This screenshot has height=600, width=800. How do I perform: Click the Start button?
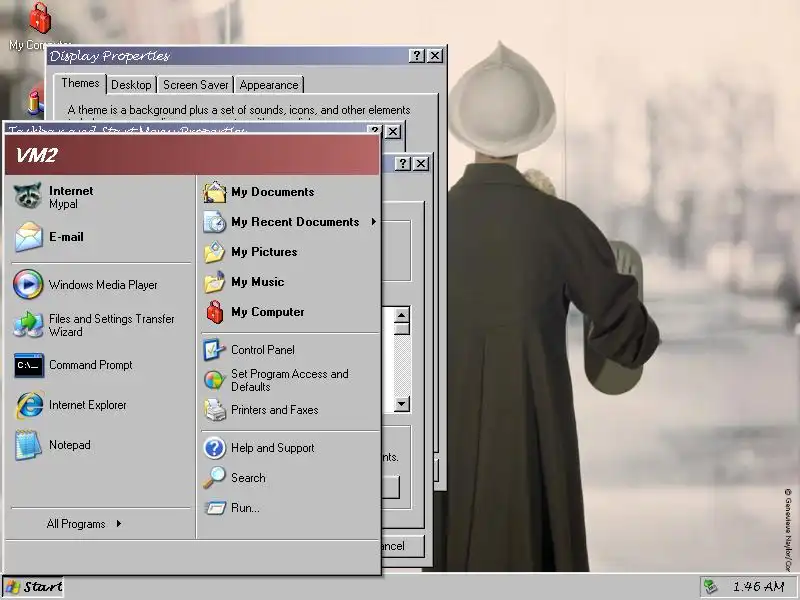[x=33, y=587]
